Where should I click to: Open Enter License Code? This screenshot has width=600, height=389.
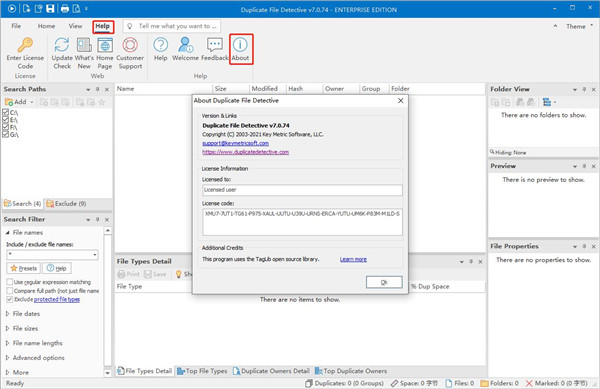[x=25, y=53]
